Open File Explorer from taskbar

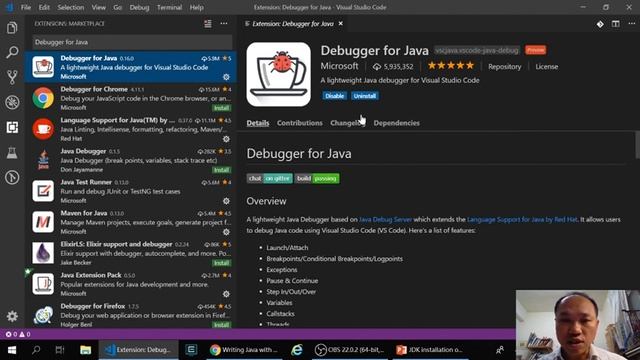pos(85,350)
